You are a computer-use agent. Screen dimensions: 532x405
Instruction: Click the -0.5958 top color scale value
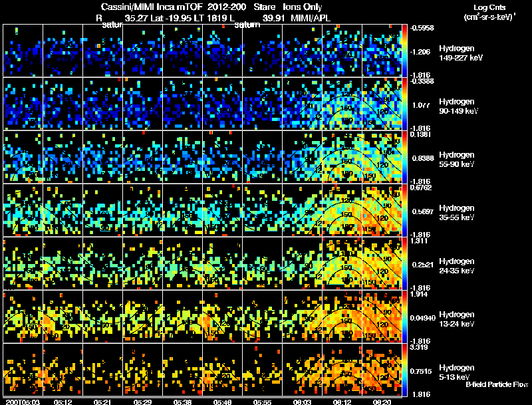click(422, 28)
